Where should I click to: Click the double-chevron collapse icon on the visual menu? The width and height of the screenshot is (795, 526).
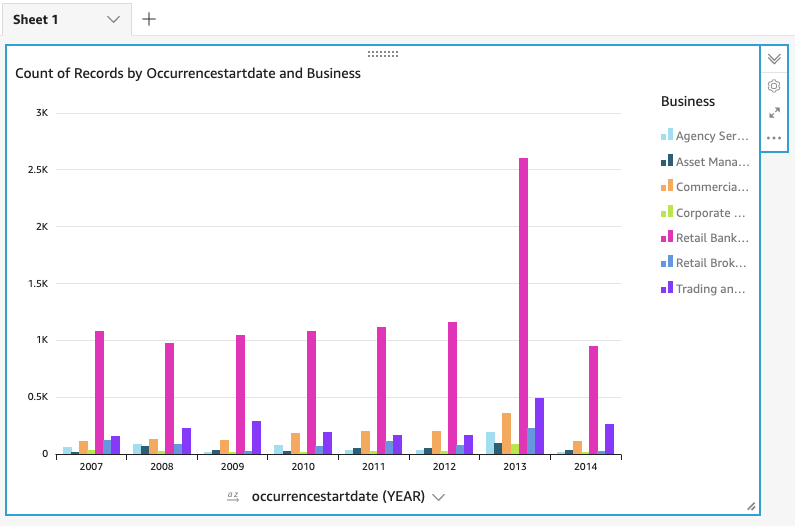(774, 59)
